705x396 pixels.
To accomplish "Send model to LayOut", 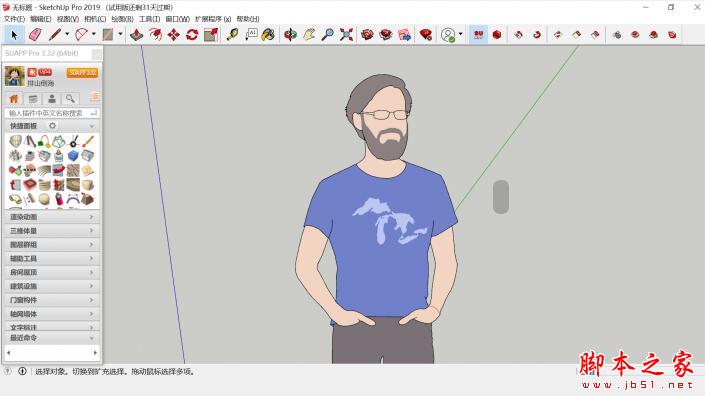I will pyautogui.click(x=404, y=35).
